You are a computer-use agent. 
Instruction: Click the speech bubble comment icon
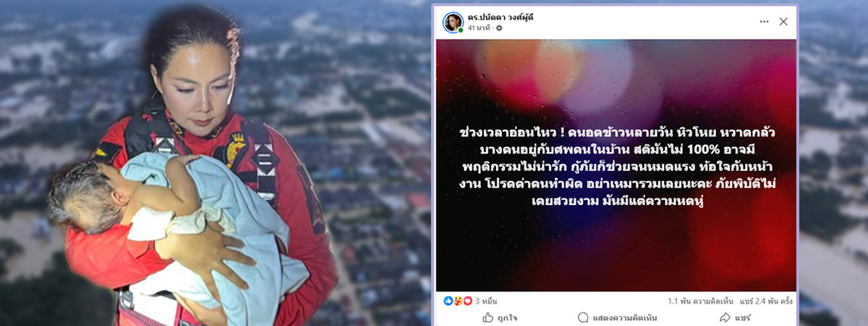coord(583,317)
